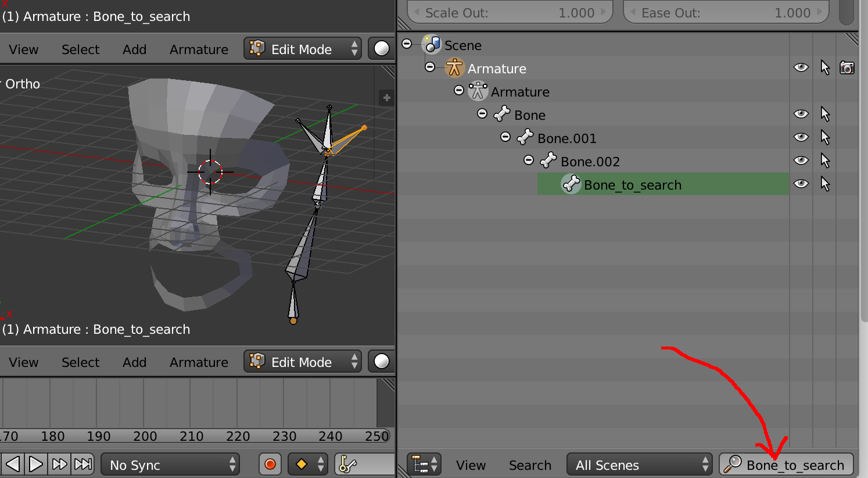Image resolution: width=868 pixels, height=478 pixels.
Task: Open Armature menu in lower 3D header
Action: [x=199, y=362]
